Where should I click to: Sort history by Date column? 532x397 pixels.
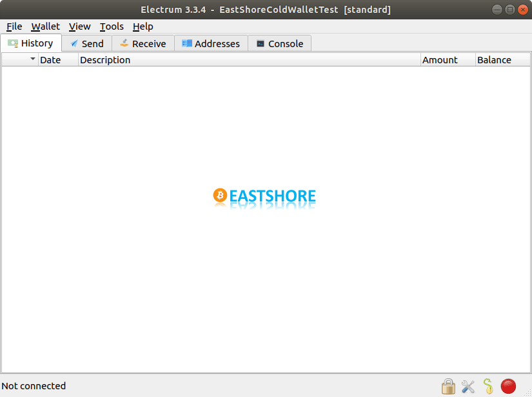click(x=58, y=60)
